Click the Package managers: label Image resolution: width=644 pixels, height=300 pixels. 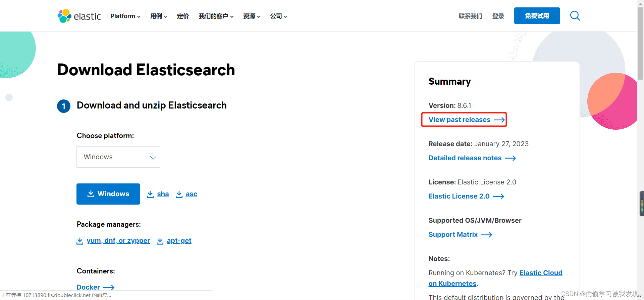coord(109,224)
